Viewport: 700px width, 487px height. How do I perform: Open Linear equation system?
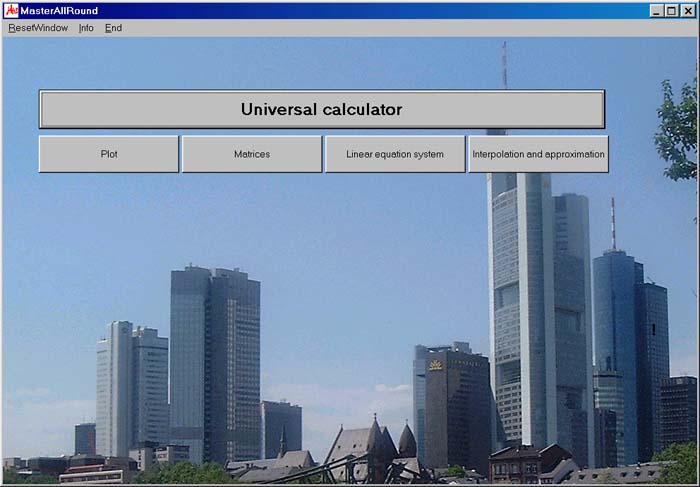pos(395,154)
